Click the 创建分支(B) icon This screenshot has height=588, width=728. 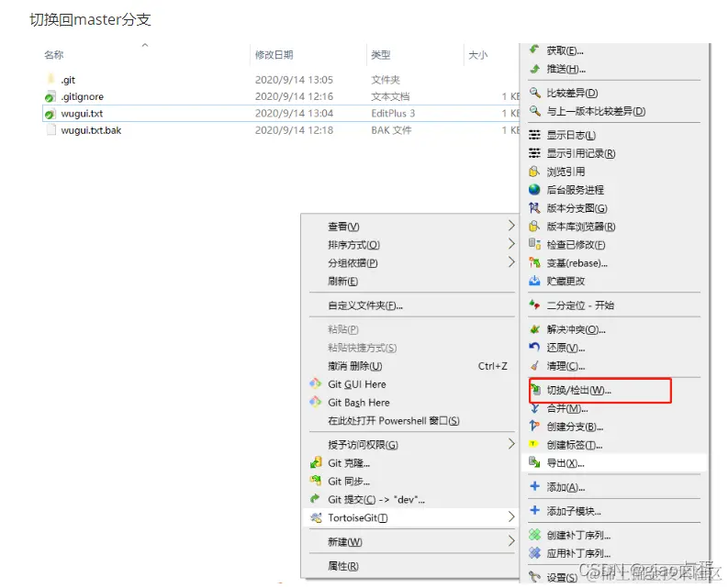534,426
